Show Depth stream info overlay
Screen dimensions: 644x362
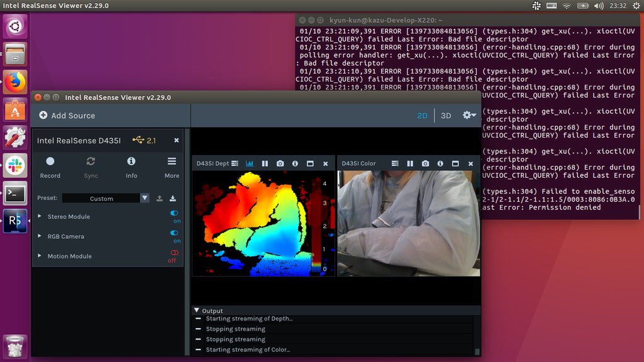(295, 163)
